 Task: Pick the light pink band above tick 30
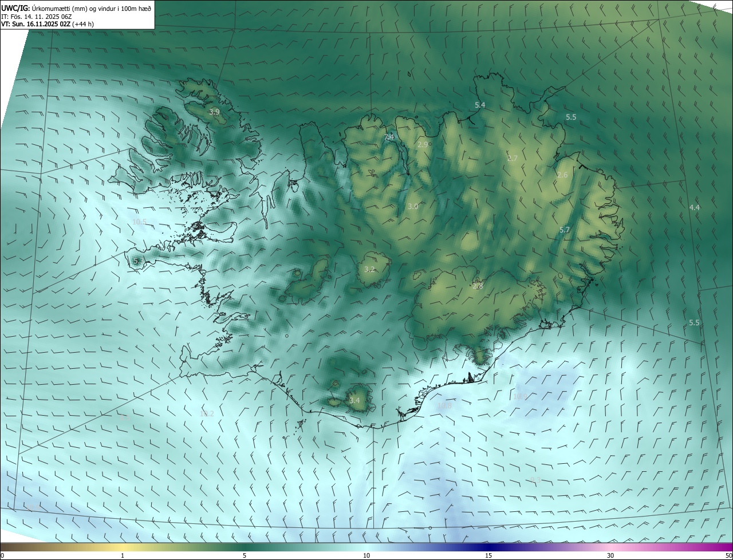click(610, 547)
